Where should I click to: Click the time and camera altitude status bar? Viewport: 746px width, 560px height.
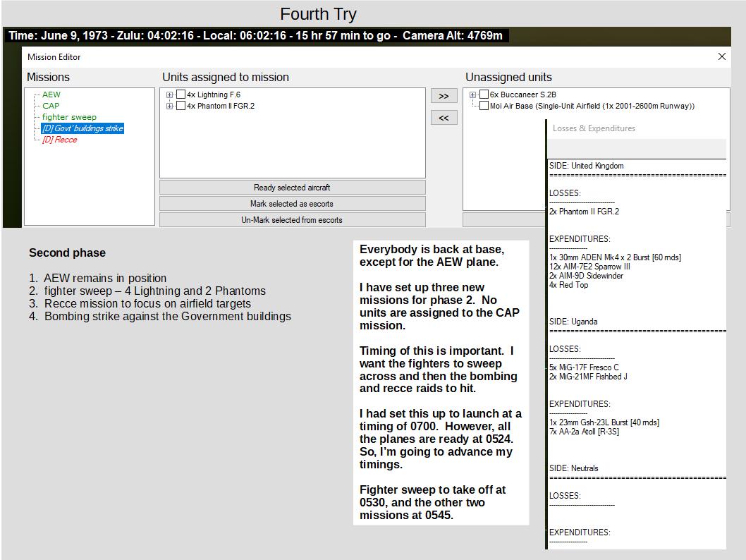click(x=256, y=36)
